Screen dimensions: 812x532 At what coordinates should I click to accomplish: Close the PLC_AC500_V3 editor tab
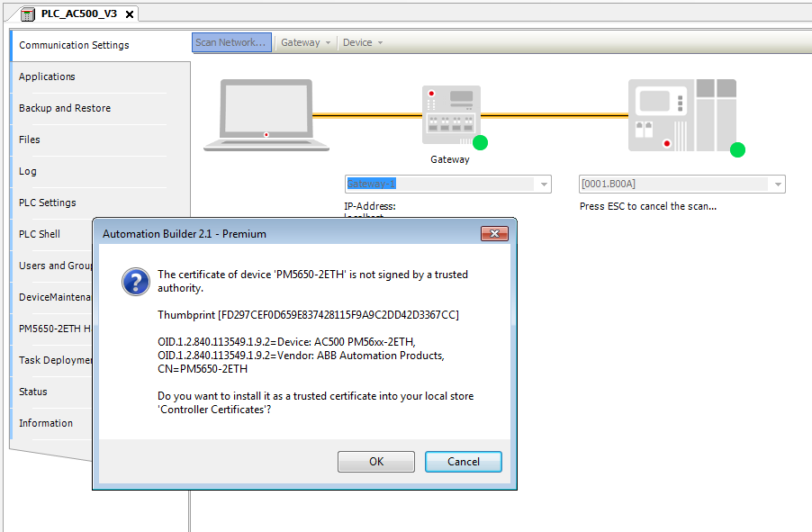point(130,14)
